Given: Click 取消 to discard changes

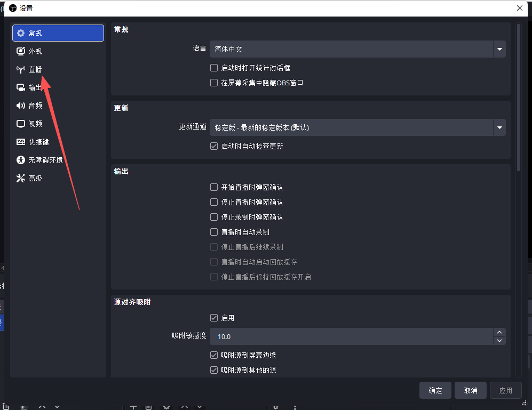Looking at the screenshot, I should (x=471, y=390).
